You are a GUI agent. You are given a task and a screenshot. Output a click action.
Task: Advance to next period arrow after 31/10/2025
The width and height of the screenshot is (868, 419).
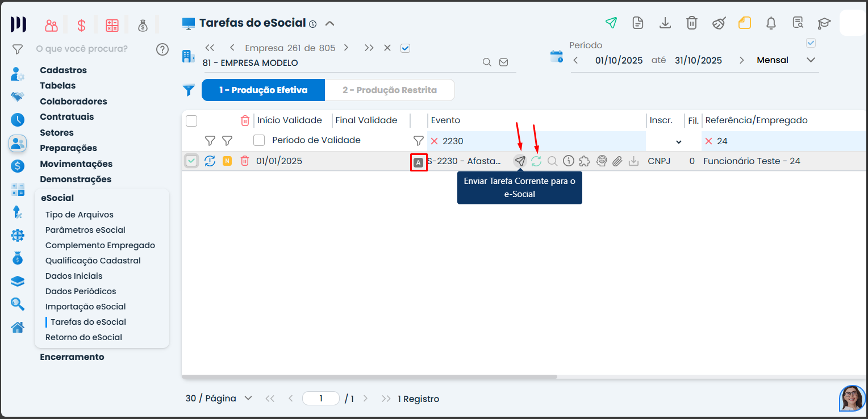[x=741, y=60]
